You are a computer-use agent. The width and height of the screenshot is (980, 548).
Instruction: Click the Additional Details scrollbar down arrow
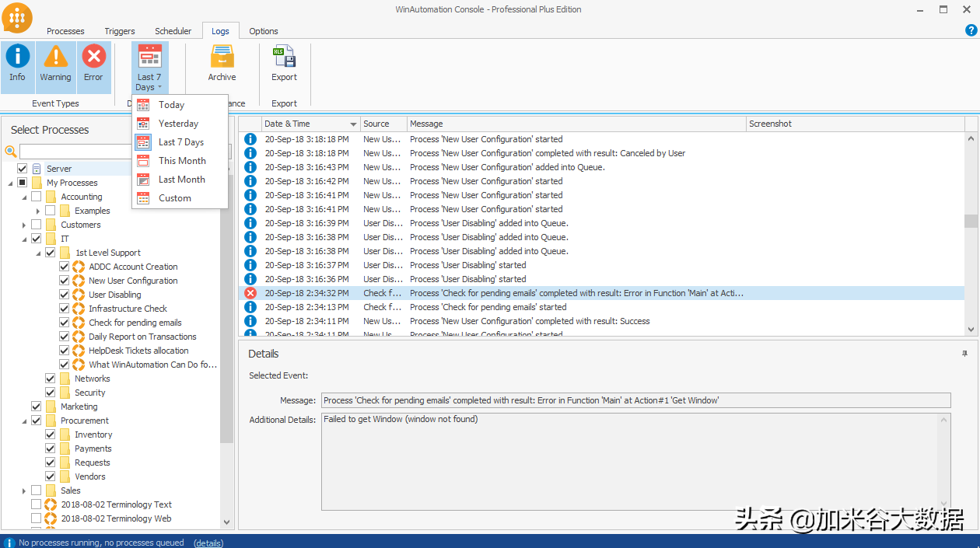point(945,504)
